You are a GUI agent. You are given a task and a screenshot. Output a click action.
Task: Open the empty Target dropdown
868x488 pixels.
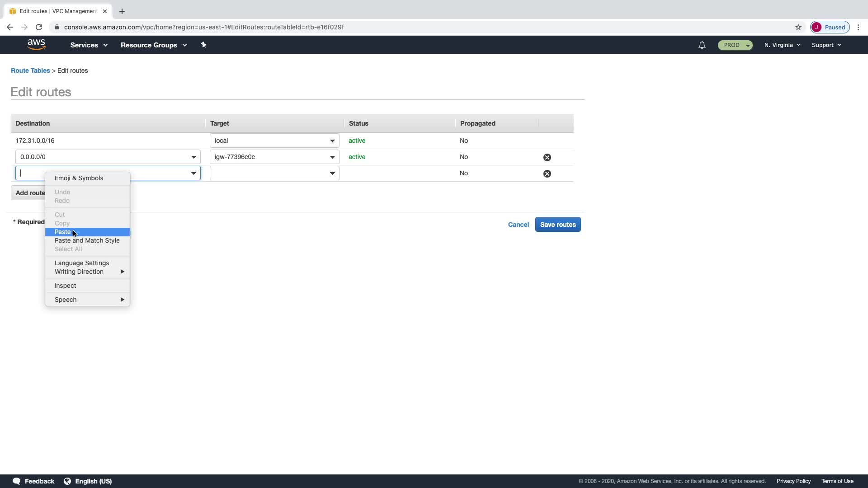(274, 173)
